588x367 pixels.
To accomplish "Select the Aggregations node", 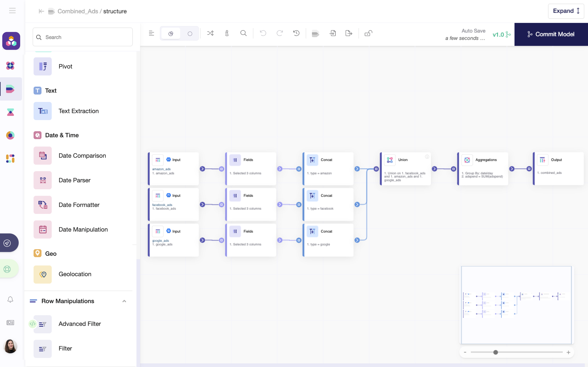I will point(483,169).
